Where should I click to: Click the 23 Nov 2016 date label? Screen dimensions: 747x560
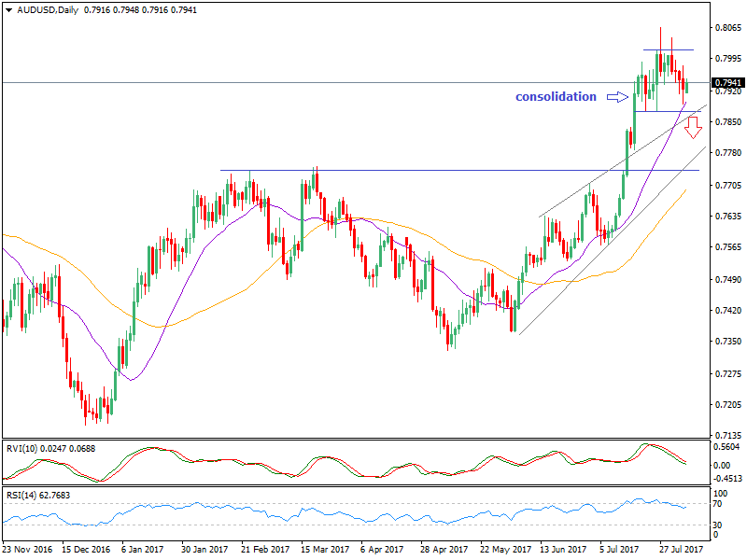(30, 552)
